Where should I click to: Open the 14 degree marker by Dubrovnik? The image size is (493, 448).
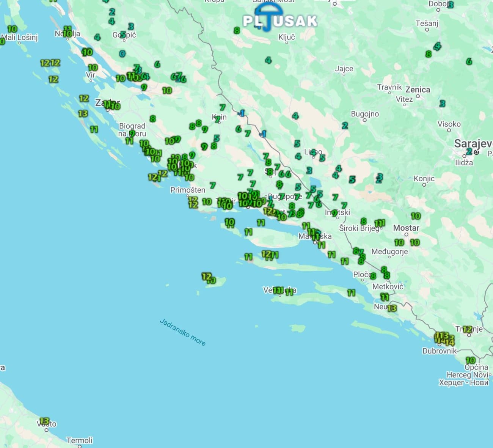450,343
